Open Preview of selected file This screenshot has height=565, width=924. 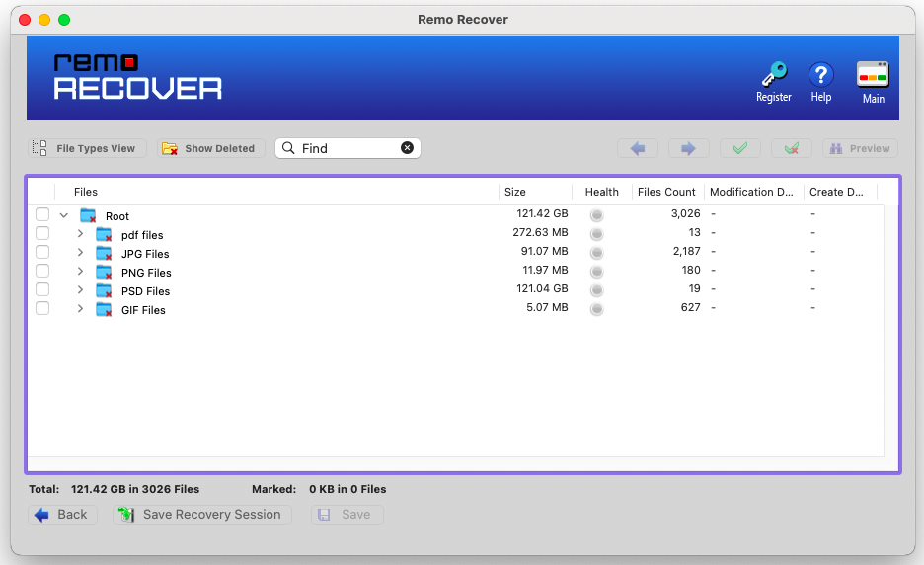click(x=861, y=148)
